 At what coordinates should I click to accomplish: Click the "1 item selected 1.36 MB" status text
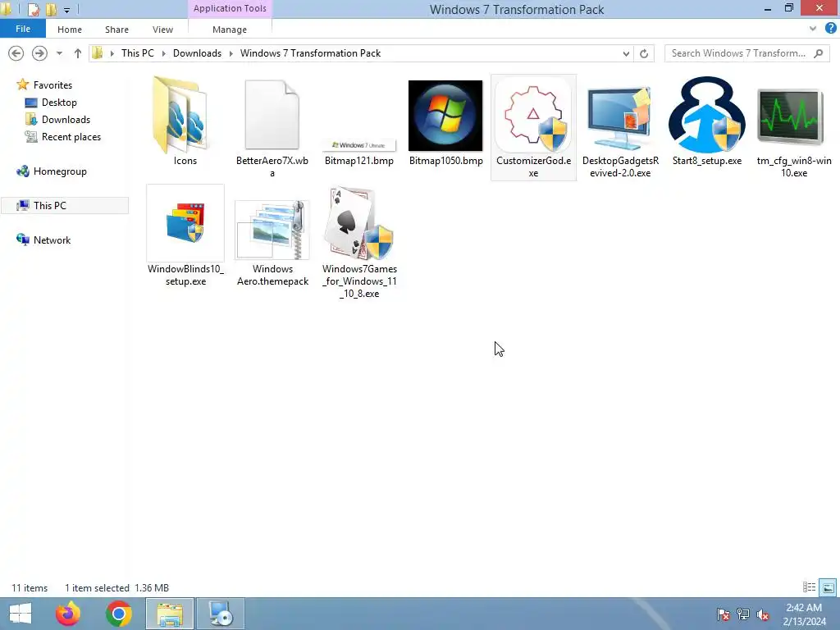(116, 587)
